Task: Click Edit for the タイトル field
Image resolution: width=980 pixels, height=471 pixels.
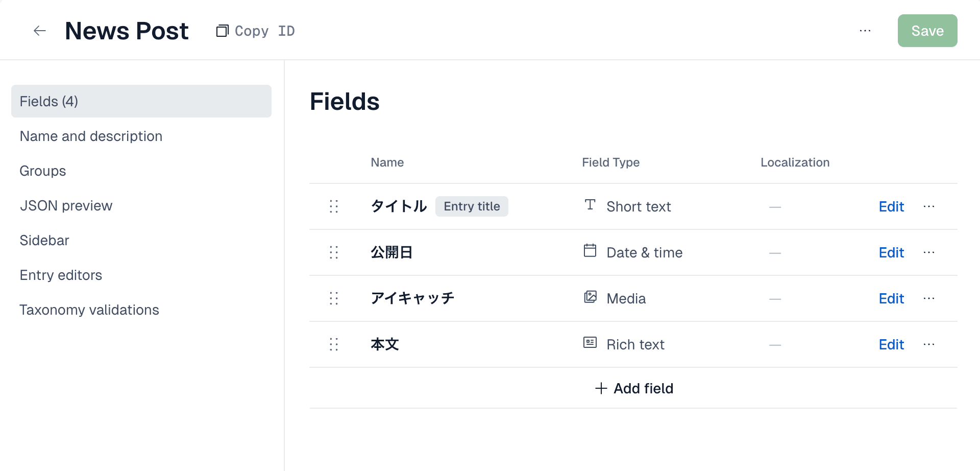Action: 891,206
